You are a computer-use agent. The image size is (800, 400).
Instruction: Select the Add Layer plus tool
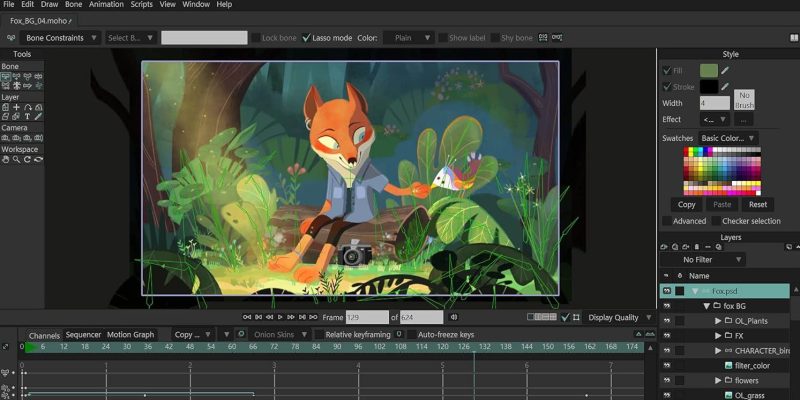[x=16, y=107]
